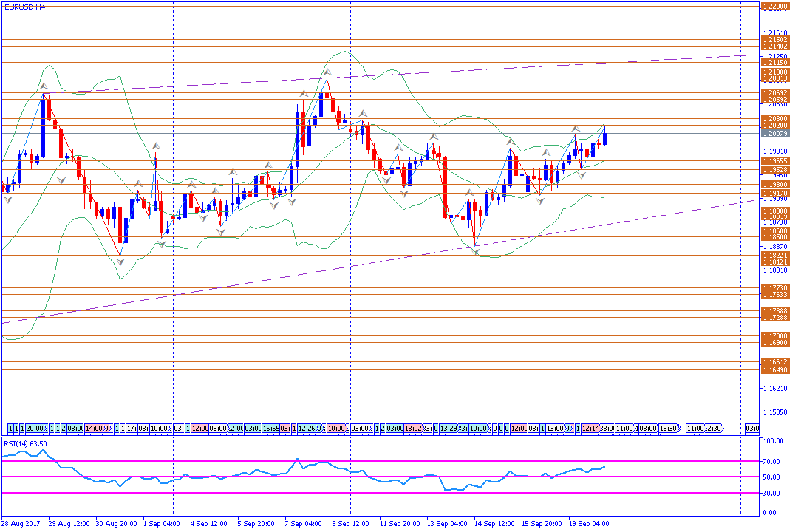This screenshot has width=798, height=532.
Task: Select the down fractal below the 14 Sep low
Action: [x=477, y=252]
